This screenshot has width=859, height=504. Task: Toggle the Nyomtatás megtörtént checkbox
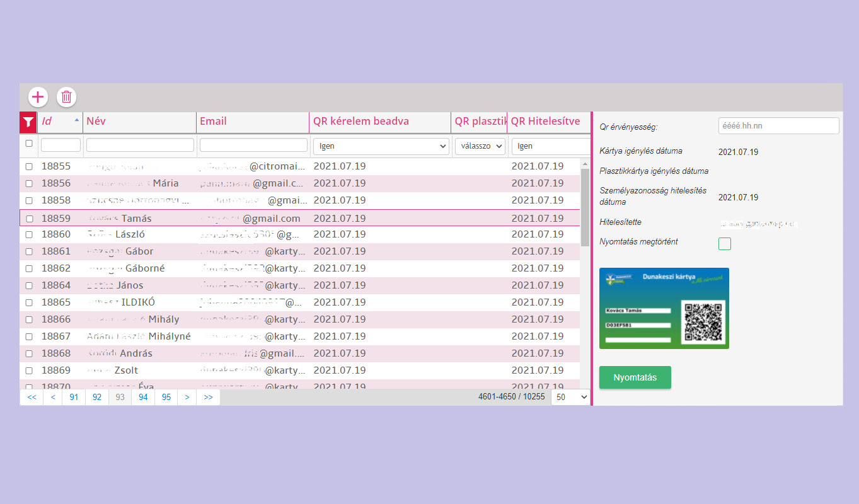click(x=725, y=243)
